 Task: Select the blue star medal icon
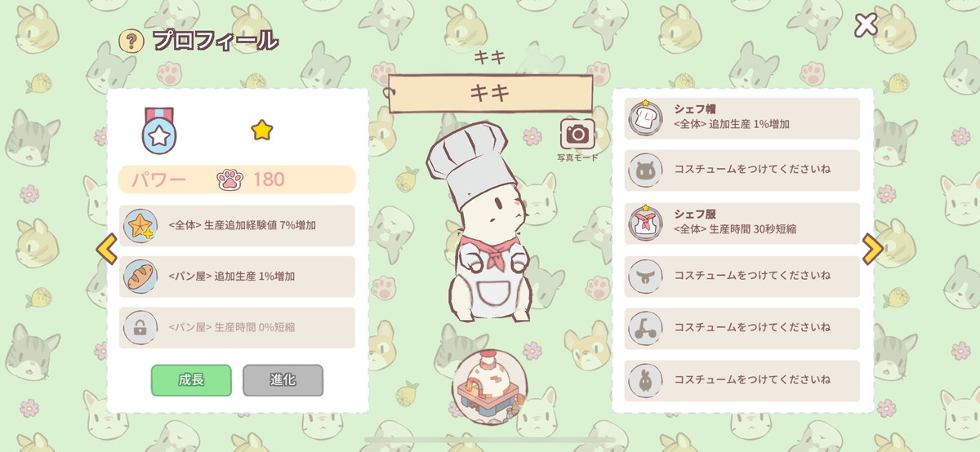158,131
